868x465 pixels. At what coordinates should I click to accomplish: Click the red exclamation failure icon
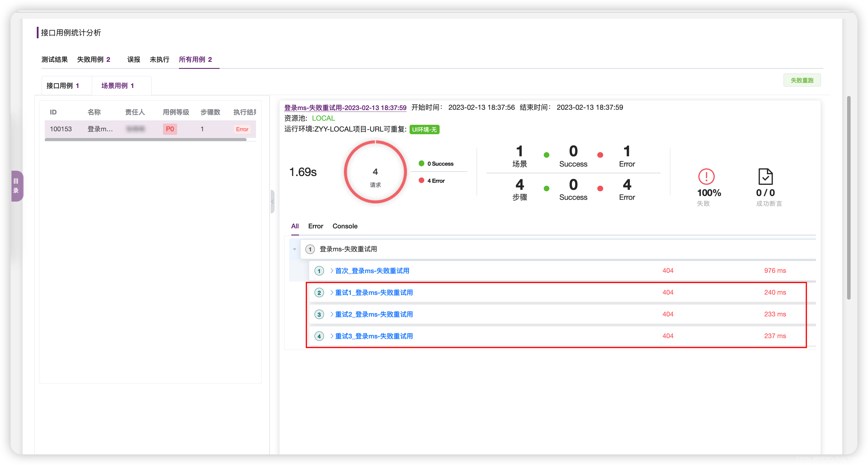point(706,177)
